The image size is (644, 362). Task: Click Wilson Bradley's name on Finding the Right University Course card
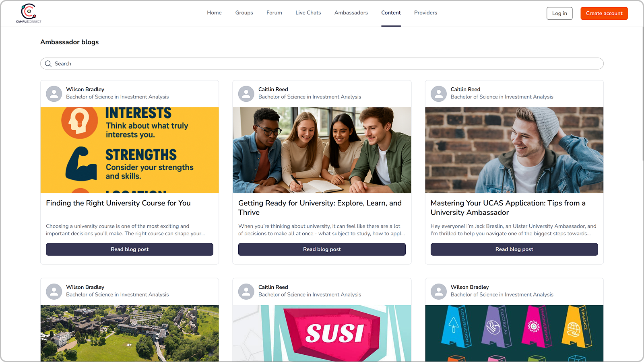pyautogui.click(x=85, y=89)
